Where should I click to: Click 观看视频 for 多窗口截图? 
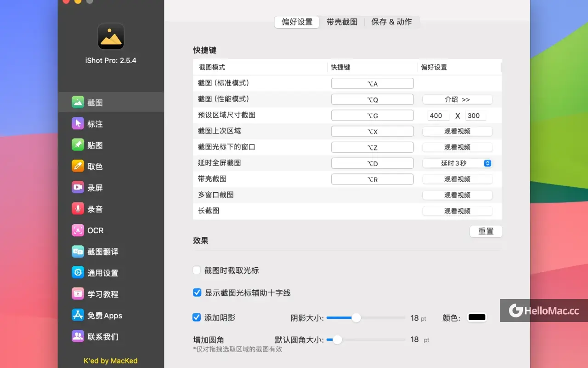pyautogui.click(x=458, y=195)
